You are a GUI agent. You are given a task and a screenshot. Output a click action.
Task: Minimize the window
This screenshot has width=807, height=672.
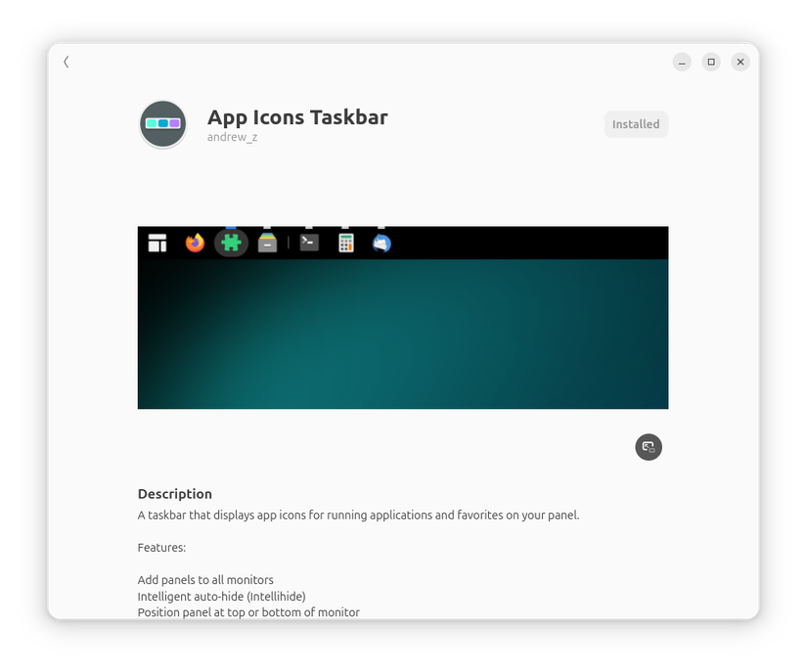coord(682,63)
